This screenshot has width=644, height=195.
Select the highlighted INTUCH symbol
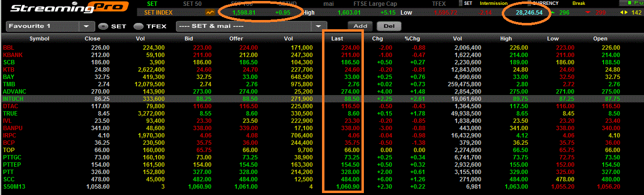pos(13,99)
